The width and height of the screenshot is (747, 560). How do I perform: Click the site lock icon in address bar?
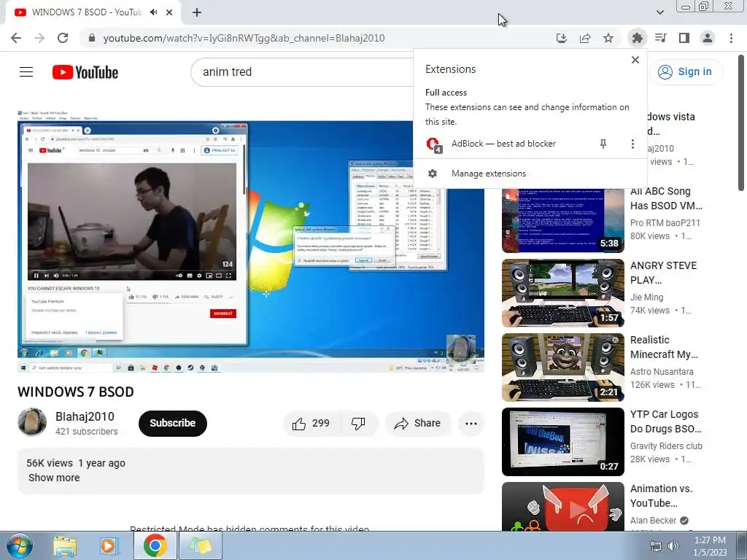tap(92, 38)
